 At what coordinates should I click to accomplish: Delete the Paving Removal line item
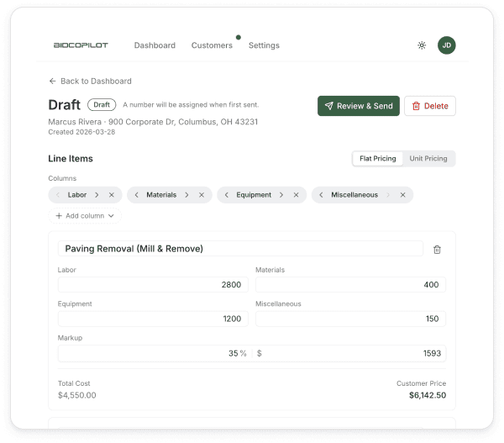point(437,250)
